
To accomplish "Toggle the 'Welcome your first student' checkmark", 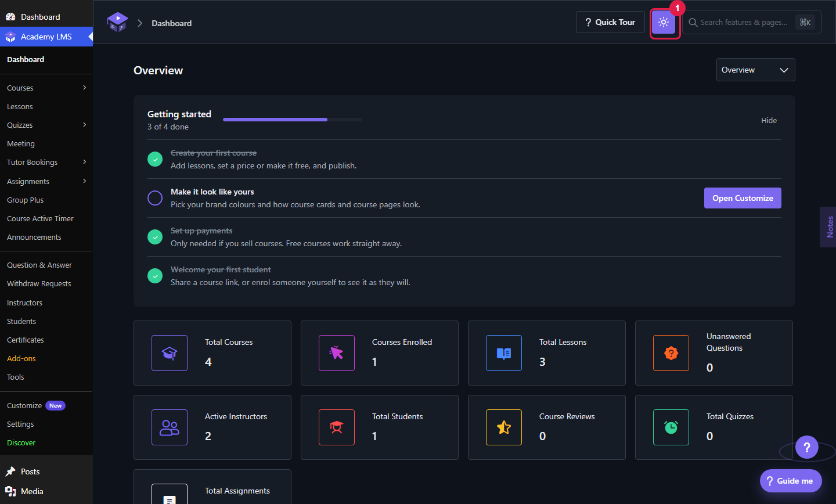I will (x=155, y=276).
